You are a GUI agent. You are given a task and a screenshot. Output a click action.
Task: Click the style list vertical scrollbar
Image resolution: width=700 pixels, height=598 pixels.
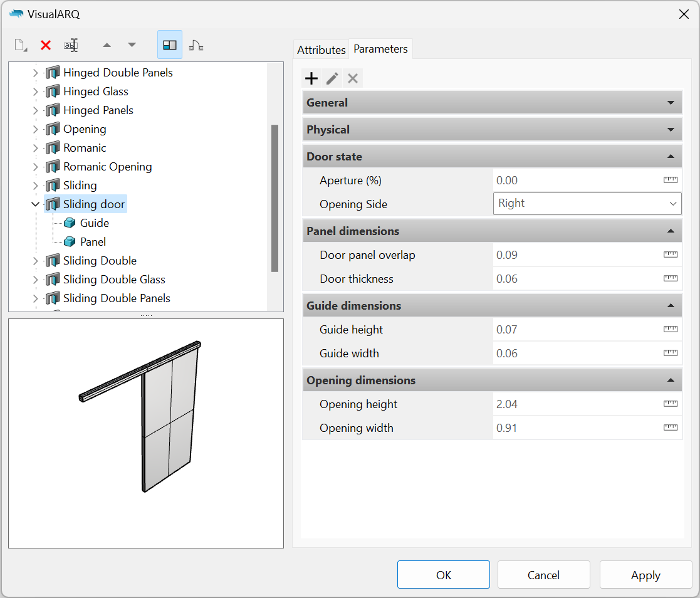(274, 198)
